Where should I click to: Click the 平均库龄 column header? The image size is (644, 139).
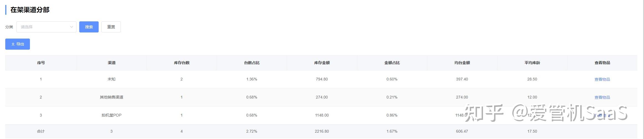point(532,63)
